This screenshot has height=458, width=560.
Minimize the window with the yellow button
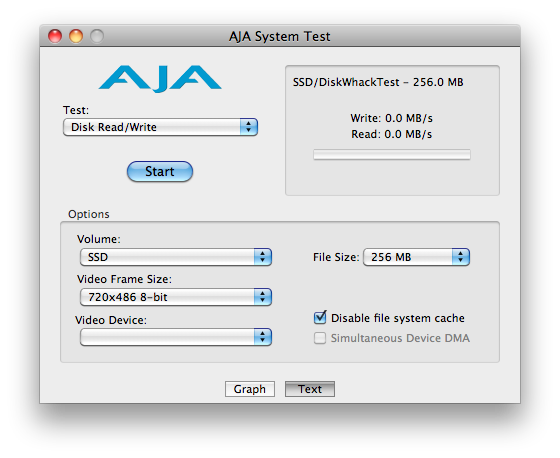(x=76, y=36)
